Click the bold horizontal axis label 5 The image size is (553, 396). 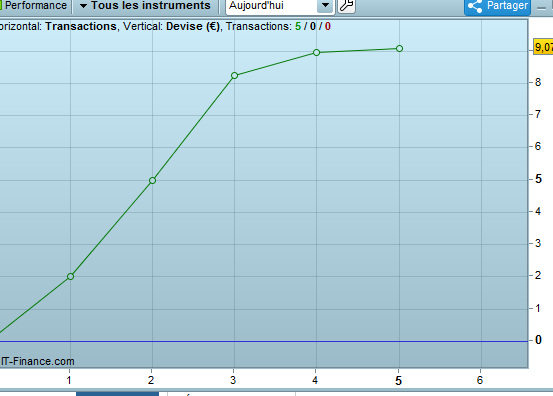399,381
